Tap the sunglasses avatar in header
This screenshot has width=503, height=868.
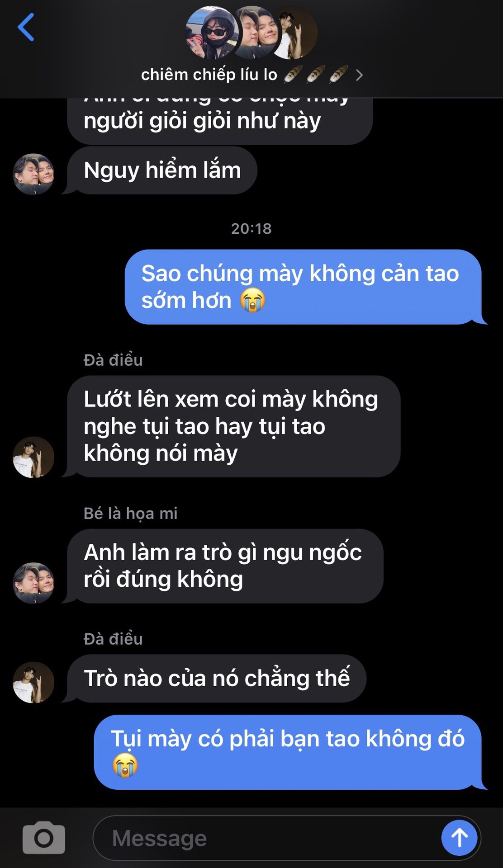click(212, 33)
